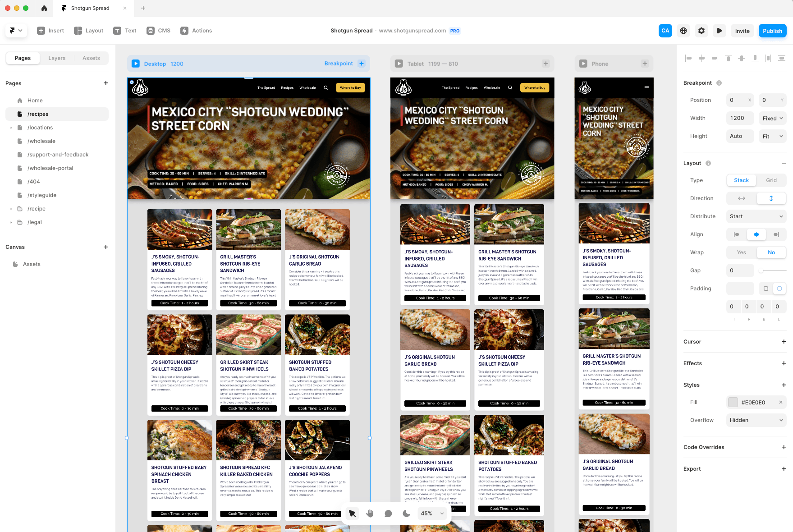Open the Height Fit dropdown

point(772,136)
